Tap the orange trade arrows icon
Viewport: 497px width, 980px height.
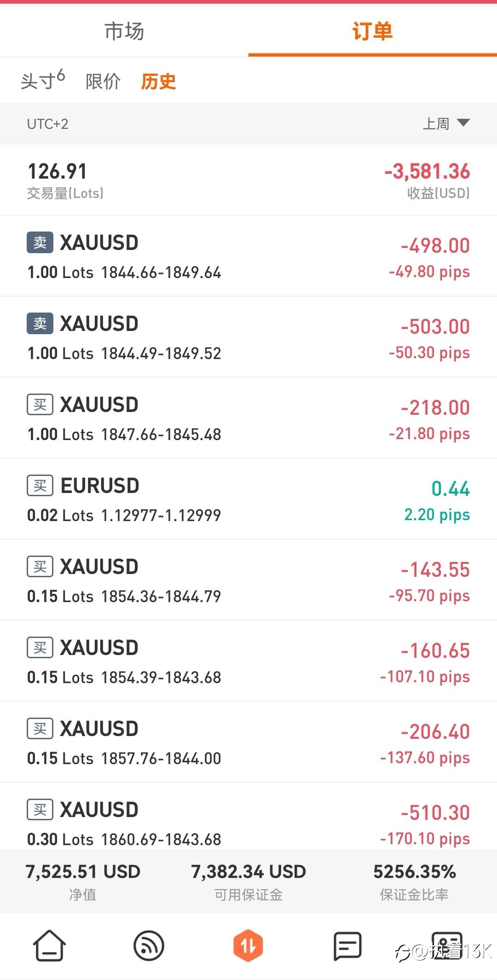248,945
